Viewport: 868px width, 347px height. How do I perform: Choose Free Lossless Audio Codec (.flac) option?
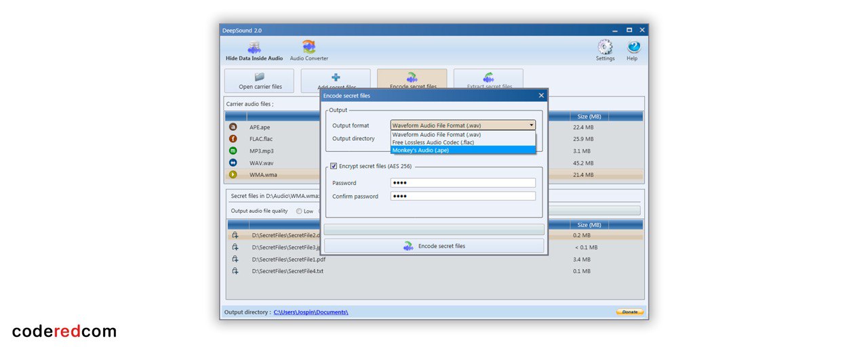coord(463,142)
